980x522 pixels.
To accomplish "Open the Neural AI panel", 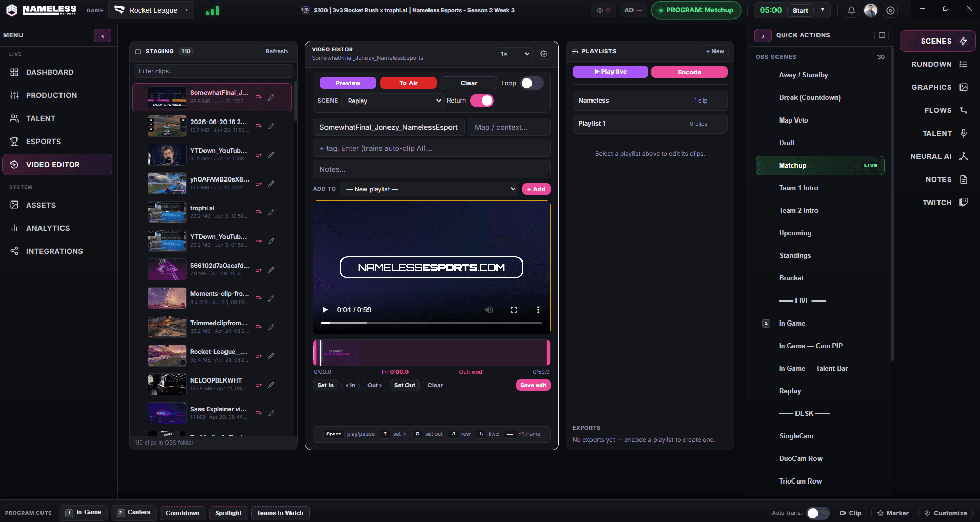I will pyautogui.click(x=939, y=156).
